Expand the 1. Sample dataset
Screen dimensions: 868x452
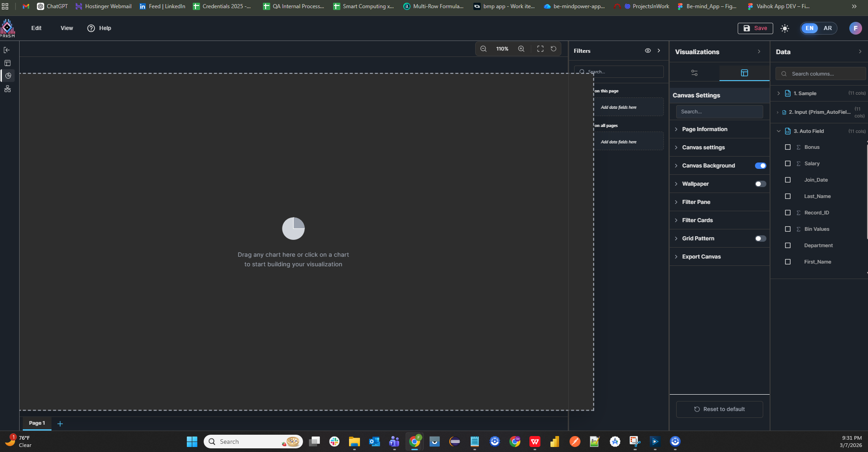click(779, 93)
